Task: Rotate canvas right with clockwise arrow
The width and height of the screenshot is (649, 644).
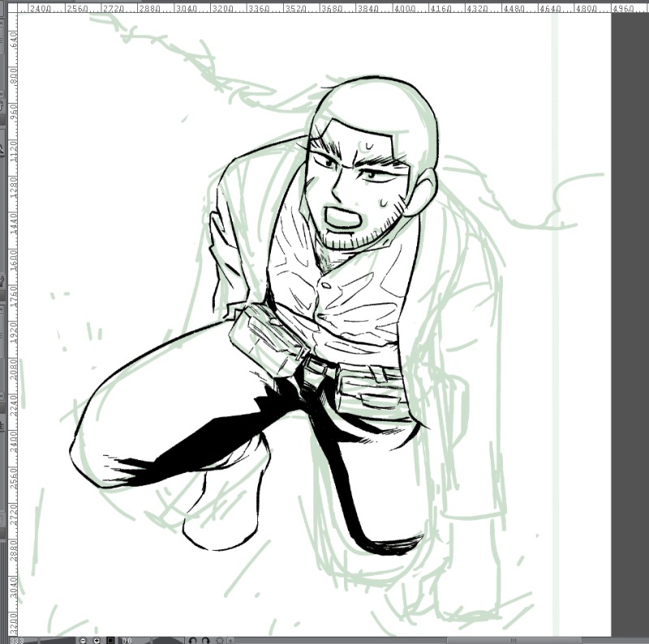Action: (x=206, y=641)
